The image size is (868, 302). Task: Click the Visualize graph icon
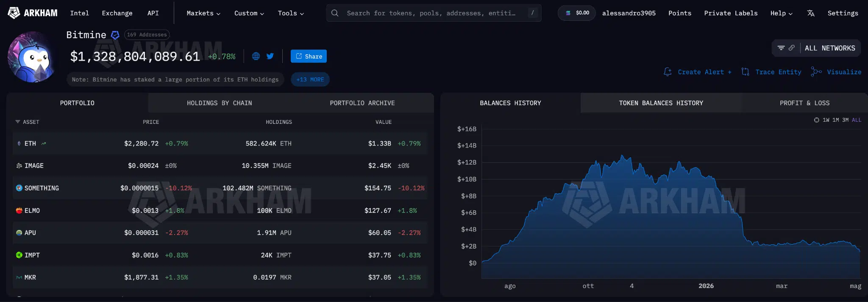pyautogui.click(x=816, y=72)
